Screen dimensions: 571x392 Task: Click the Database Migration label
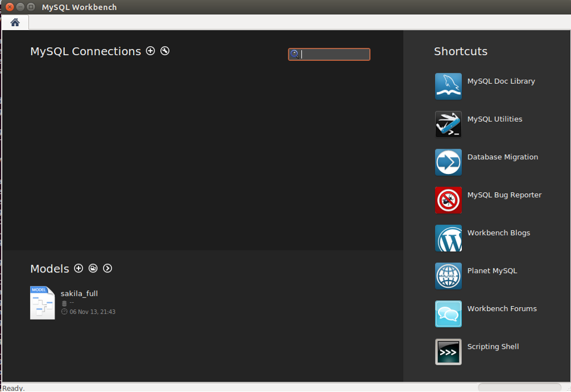[x=503, y=157]
